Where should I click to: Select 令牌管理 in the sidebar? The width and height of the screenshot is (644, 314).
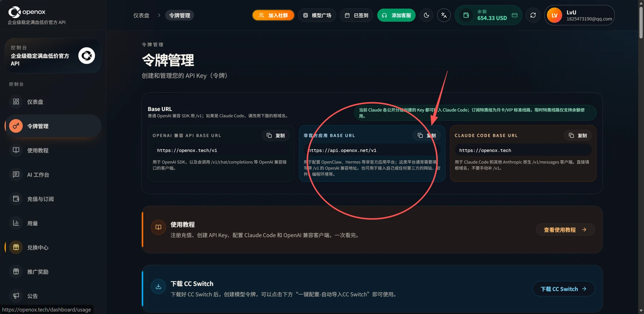tap(53, 126)
